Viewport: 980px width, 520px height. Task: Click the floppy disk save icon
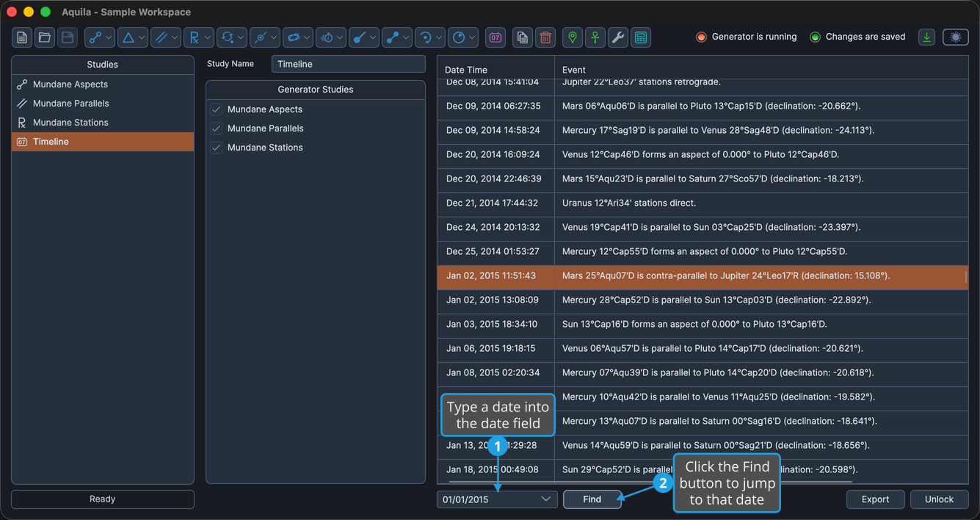coord(68,37)
